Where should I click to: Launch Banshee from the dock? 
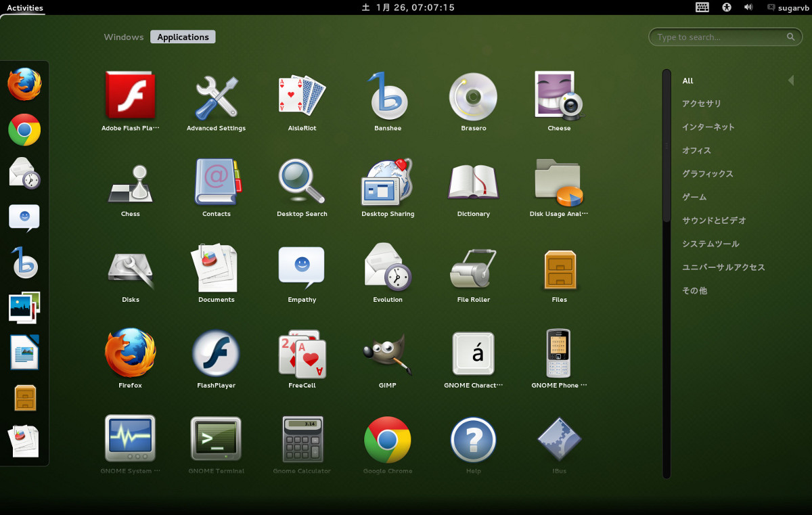24,262
